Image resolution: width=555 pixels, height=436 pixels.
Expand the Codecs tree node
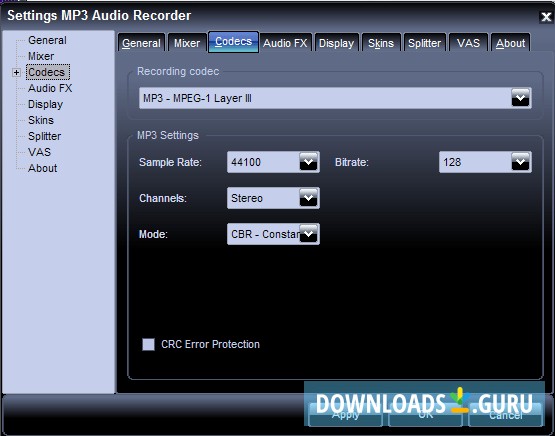(16, 73)
